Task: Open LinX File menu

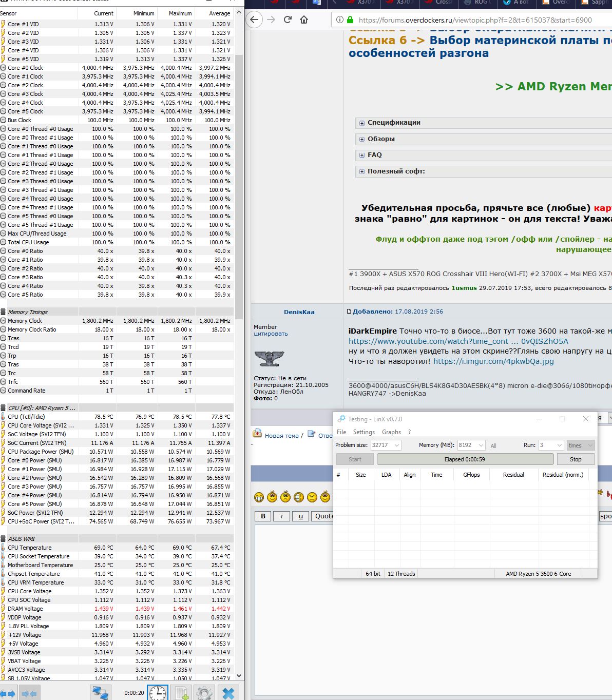Action: click(341, 432)
